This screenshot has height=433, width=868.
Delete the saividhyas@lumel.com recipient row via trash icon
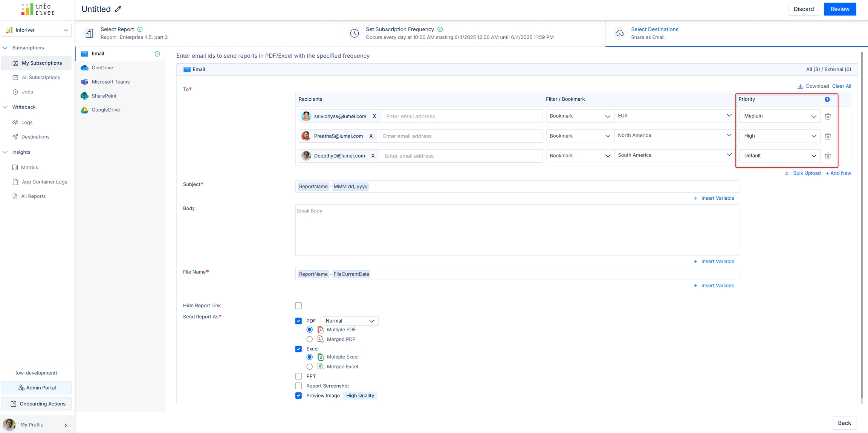[828, 116]
